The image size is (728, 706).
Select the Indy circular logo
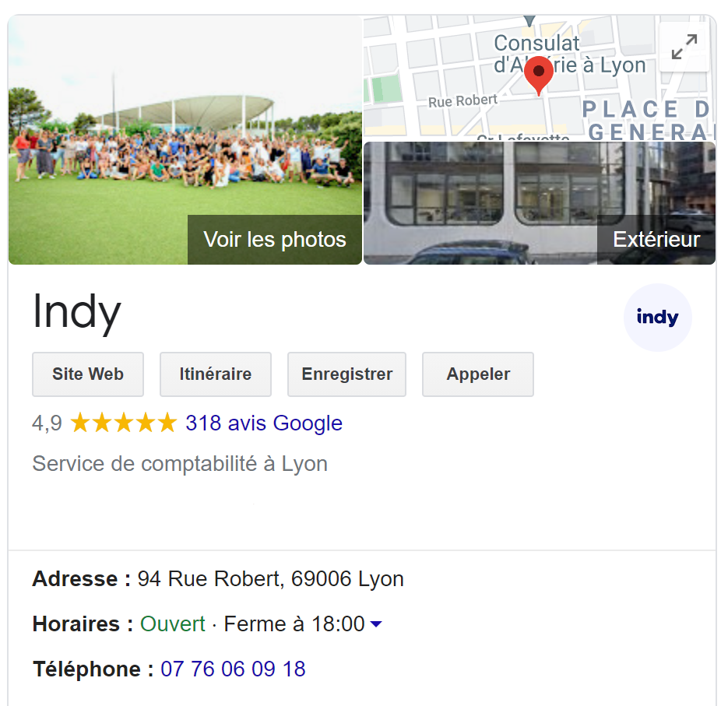[x=657, y=317]
